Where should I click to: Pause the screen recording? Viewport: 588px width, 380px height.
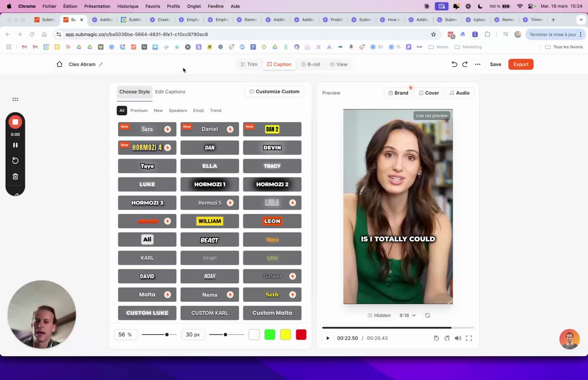click(x=15, y=145)
